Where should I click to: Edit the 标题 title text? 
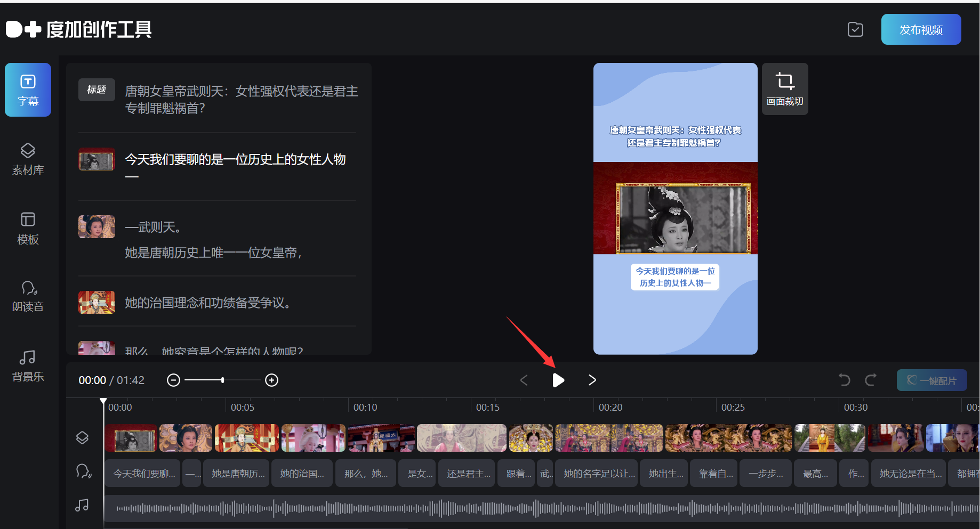(x=242, y=100)
